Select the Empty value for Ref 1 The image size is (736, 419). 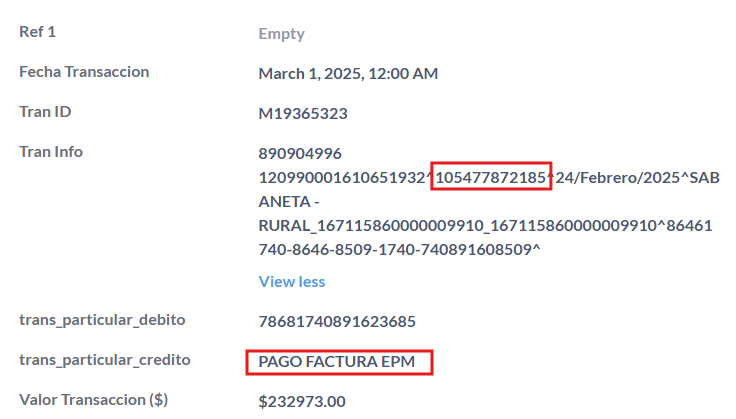pyautogui.click(x=281, y=34)
